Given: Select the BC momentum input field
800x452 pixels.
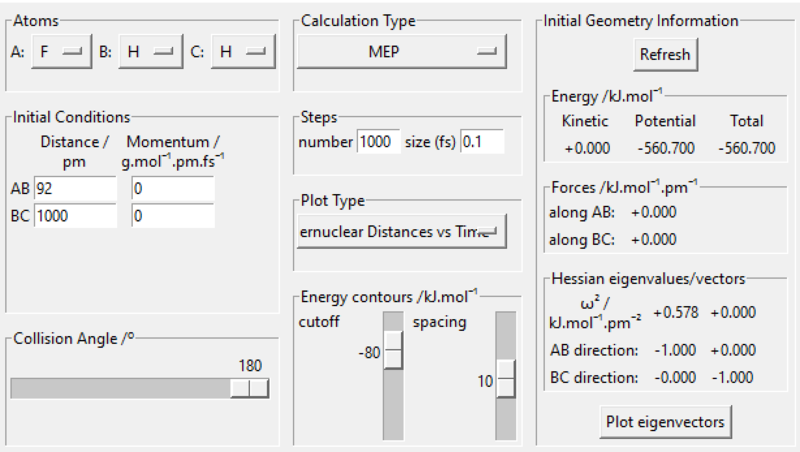Looking at the screenshot, I should [x=172, y=215].
